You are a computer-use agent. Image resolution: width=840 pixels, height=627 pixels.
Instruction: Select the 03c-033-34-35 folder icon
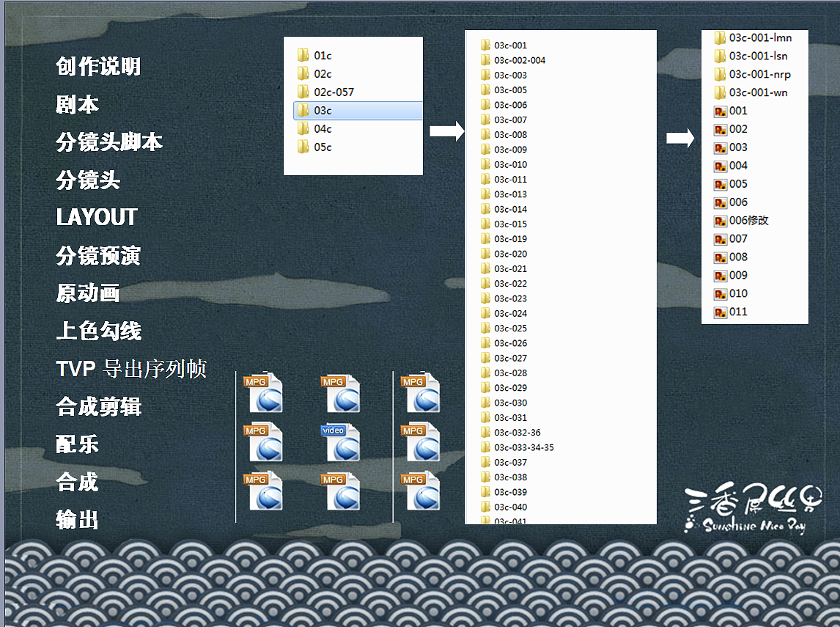pos(485,447)
